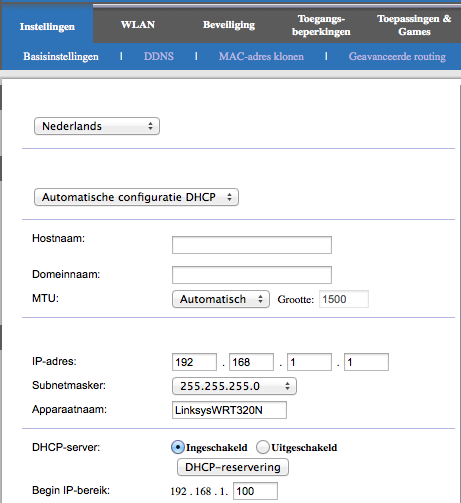Switch to the WLAN tab
The height and width of the screenshot is (503, 461).
point(138,25)
